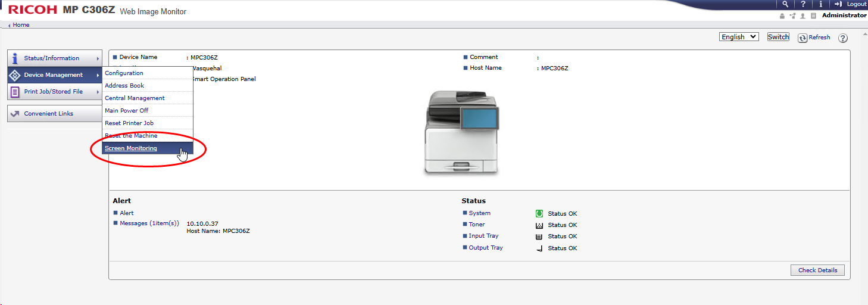This screenshot has width=868, height=305.
Task: Click the Logout text link
Action: 857,4
